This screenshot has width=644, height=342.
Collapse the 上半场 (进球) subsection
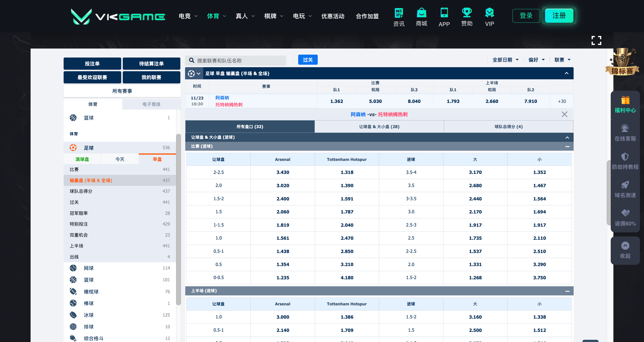coord(567,291)
